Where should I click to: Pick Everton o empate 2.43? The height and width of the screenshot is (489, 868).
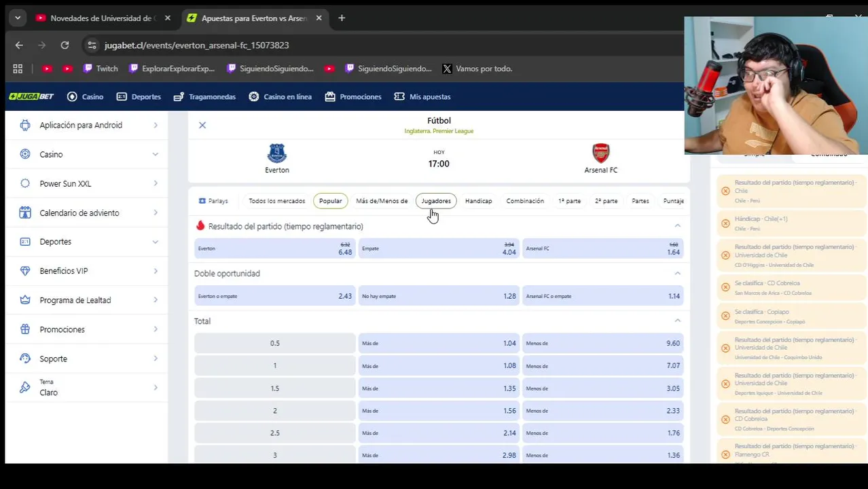coord(274,296)
